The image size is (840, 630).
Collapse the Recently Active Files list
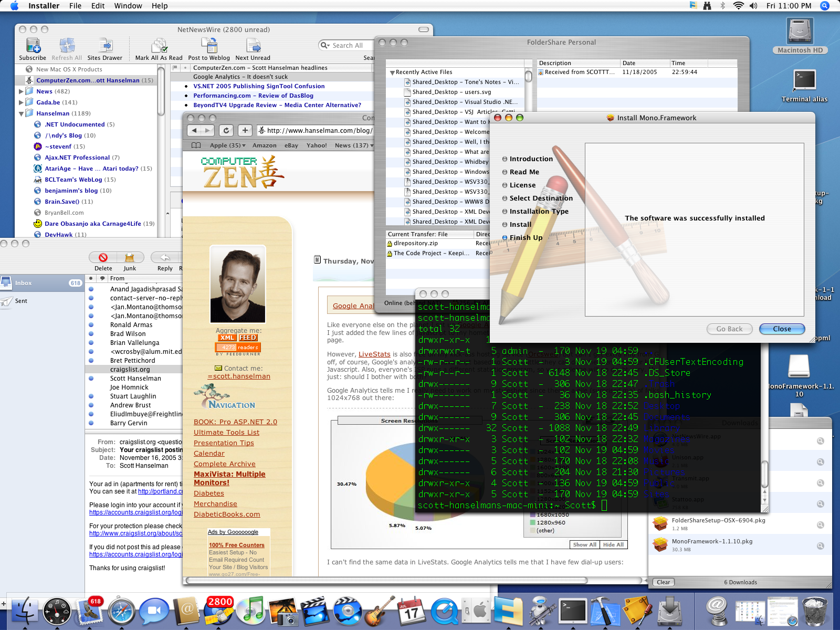pyautogui.click(x=392, y=72)
